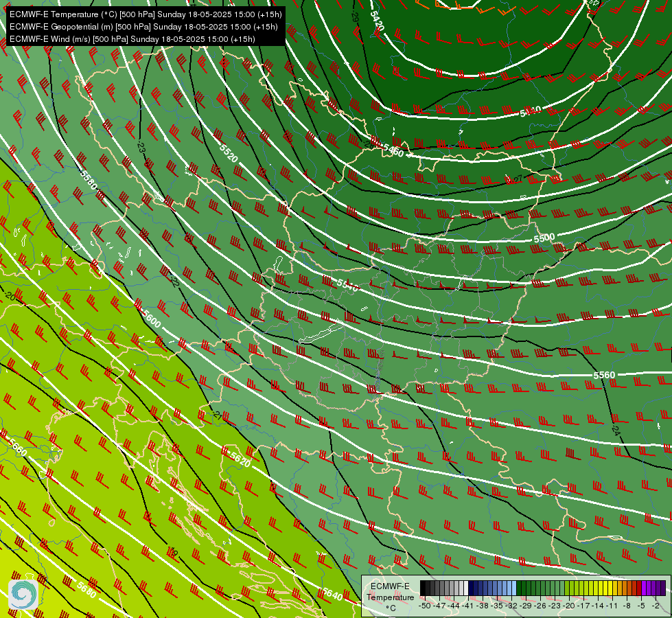Click the -20 isotherm label on the map
Image resolution: width=672 pixels, height=618 pixels.
pos(10,297)
